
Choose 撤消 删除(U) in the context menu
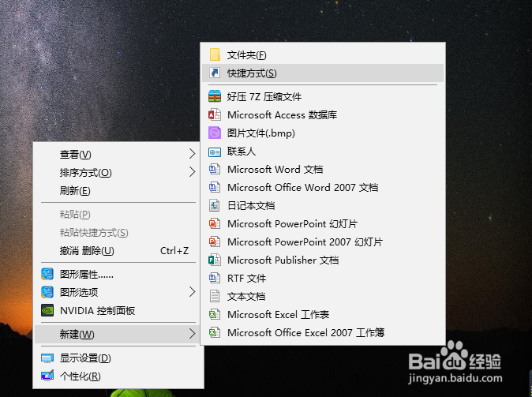(118, 251)
